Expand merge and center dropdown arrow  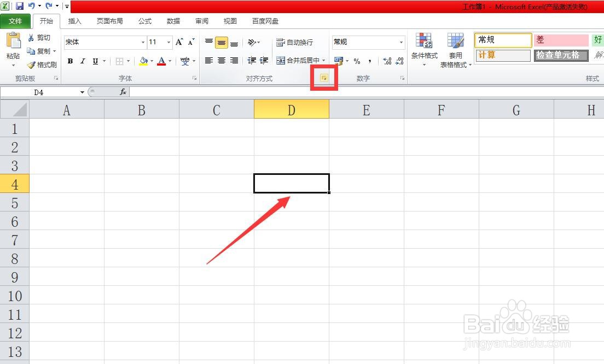pyautogui.click(x=323, y=61)
